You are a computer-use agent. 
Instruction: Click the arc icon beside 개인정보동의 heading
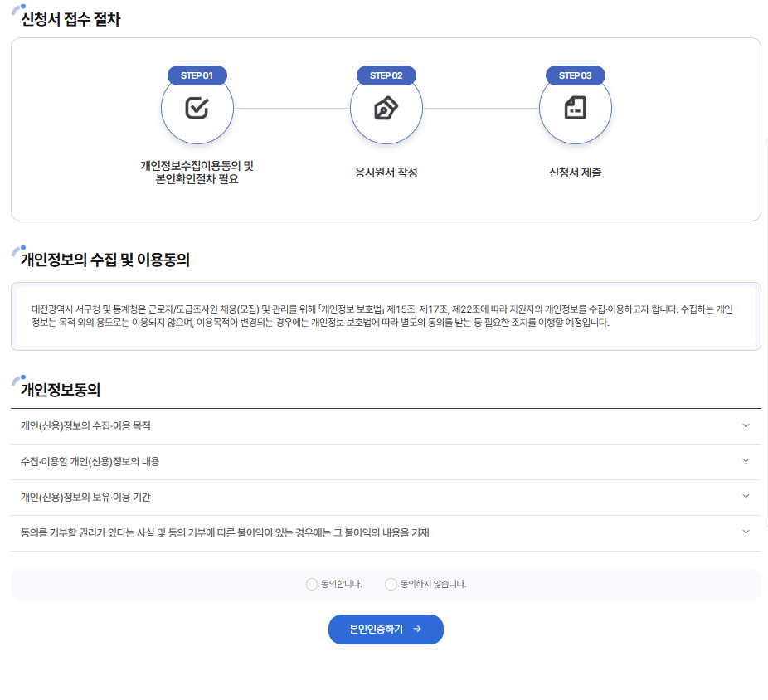(17, 381)
